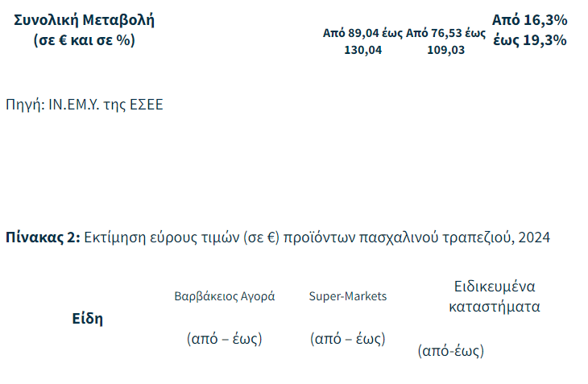Screen dimensions: 588x384
Task: Click the 'Είδη' column header
Action: tap(88, 318)
